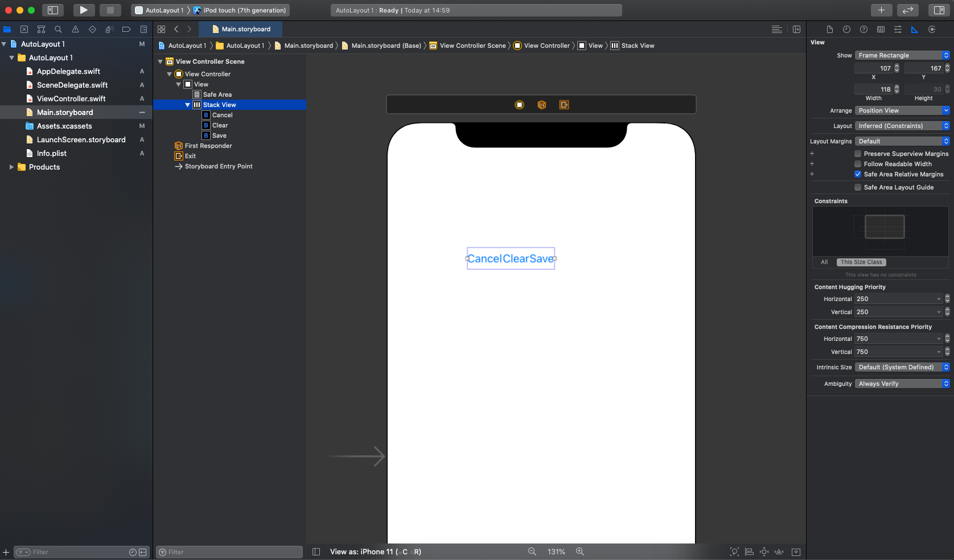Show the Quick Help inspector
Image resolution: width=954 pixels, height=560 pixels.
point(864,30)
